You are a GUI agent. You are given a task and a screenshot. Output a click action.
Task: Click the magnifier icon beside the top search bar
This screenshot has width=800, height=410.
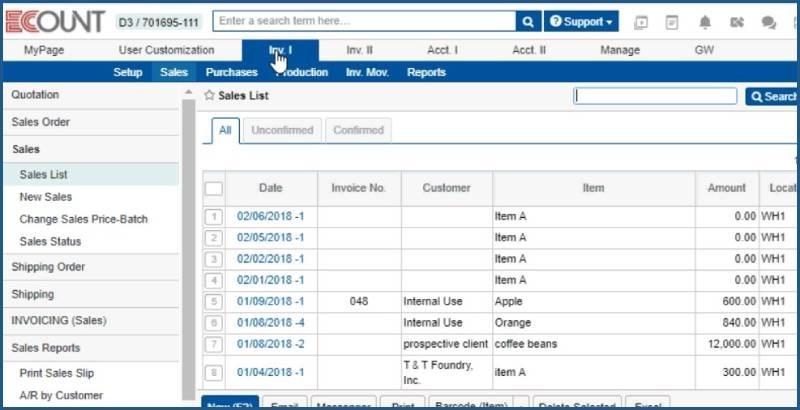528,21
